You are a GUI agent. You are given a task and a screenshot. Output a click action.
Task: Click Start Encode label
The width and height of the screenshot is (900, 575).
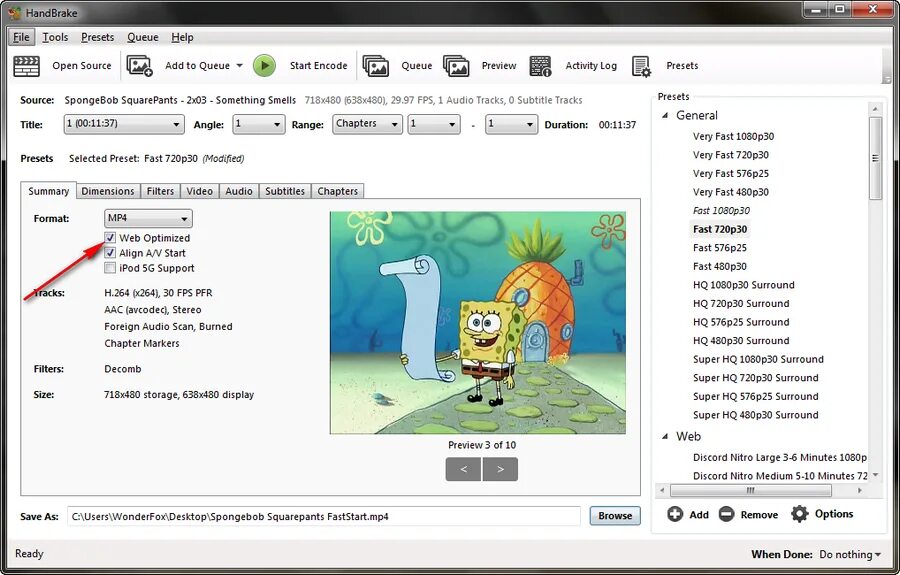319,65
